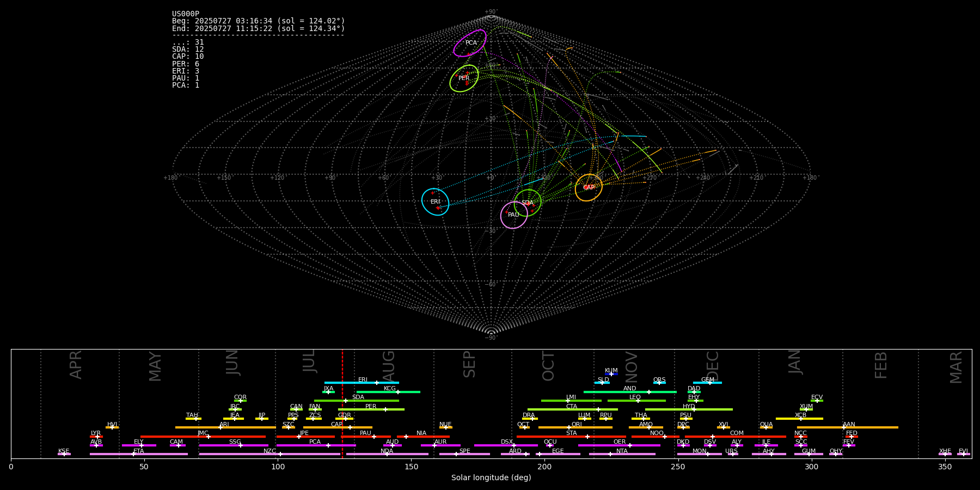
Task: Click the red dashed current solar longitude line
Action: [342, 404]
